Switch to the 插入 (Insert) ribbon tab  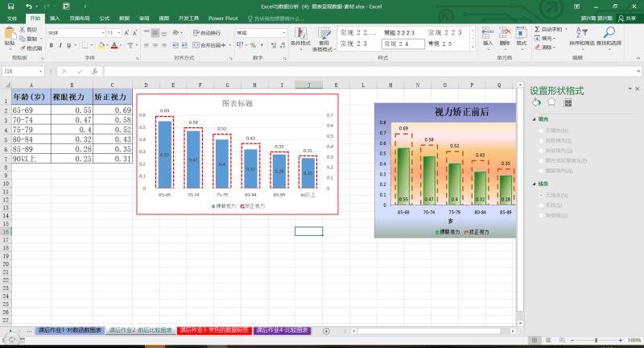pyautogui.click(x=55, y=19)
